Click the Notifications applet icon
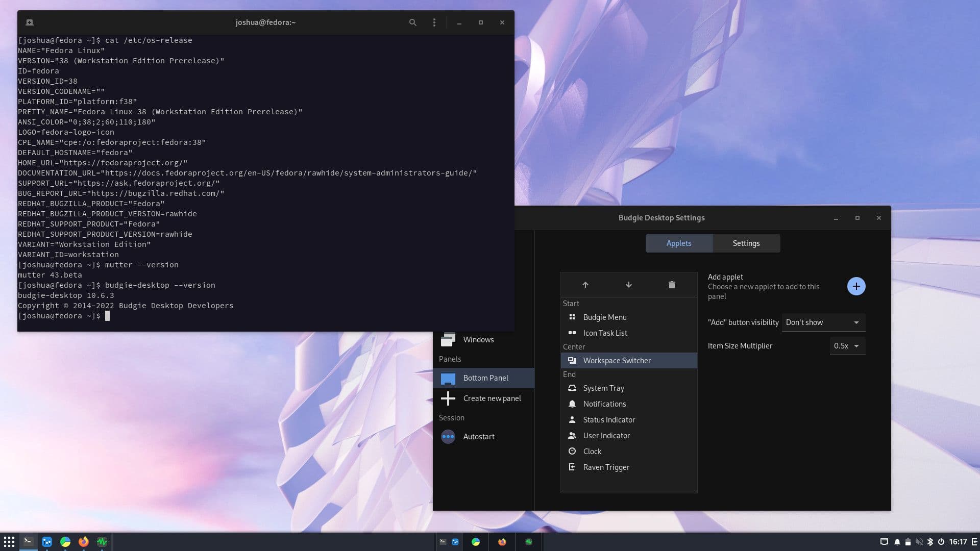This screenshot has width=980, height=551. (572, 404)
